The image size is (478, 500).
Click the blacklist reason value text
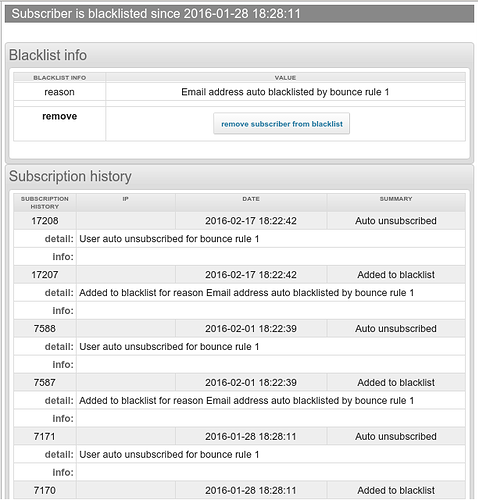click(x=285, y=92)
